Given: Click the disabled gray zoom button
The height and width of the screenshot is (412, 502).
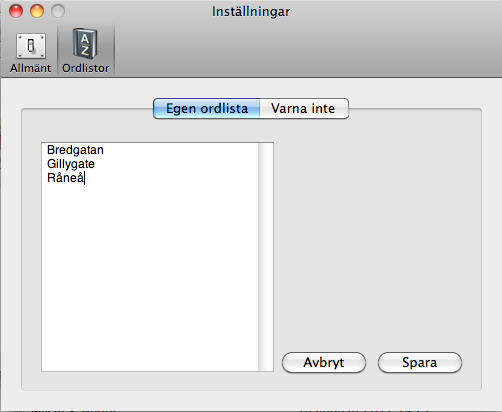Looking at the screenshot, I should pyautogui.click(x=58, y=11).
